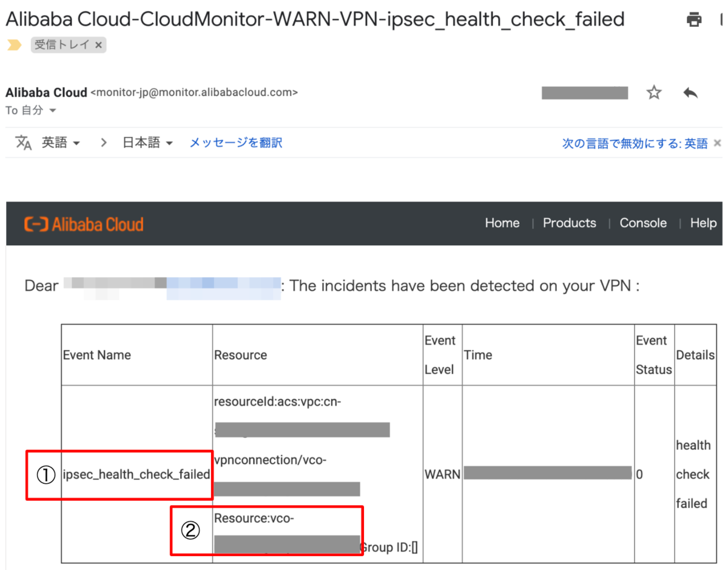The height and width of the screenshot is (570, 728).
Task: Open the 英語 source language dropdown
Action: (61, 143)
